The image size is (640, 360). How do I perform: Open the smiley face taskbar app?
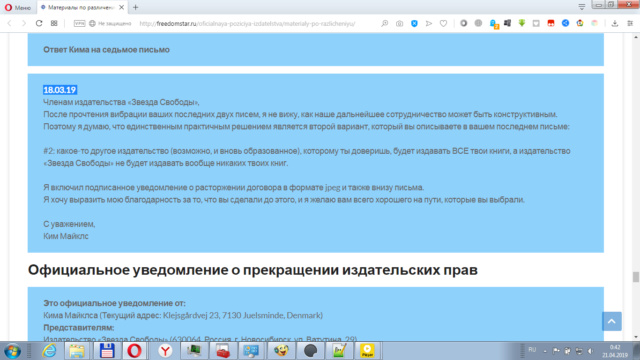tap(281, 351)
